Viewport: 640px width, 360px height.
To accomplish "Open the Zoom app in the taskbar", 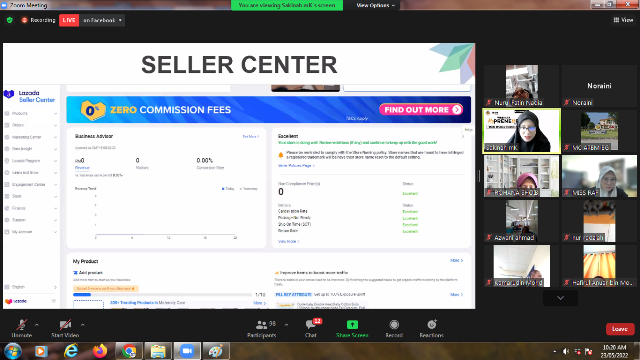I will pos(187,351).
